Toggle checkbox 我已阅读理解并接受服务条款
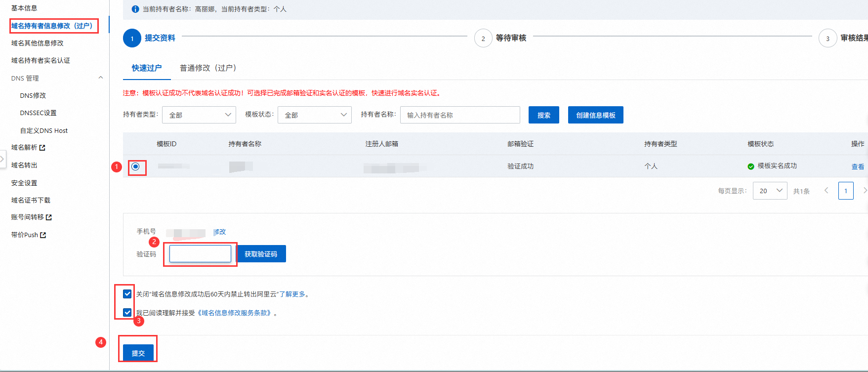The height and width of the screenshot is (372, 868). (x=127, y=313)
